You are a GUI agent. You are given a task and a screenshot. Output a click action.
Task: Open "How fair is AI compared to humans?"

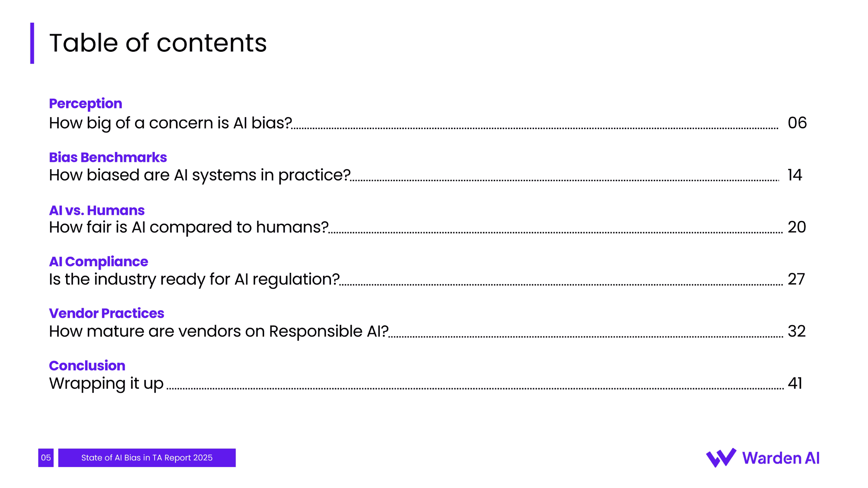189,227
